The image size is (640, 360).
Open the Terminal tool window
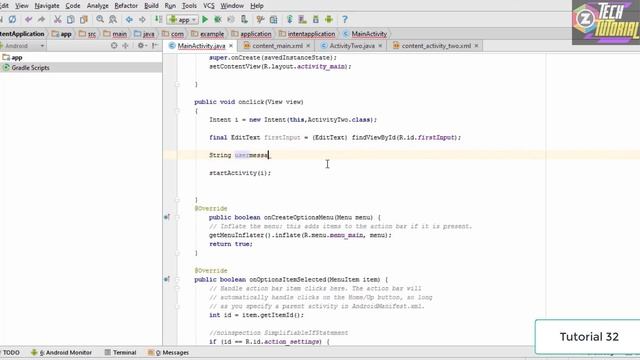pos(120,352)
